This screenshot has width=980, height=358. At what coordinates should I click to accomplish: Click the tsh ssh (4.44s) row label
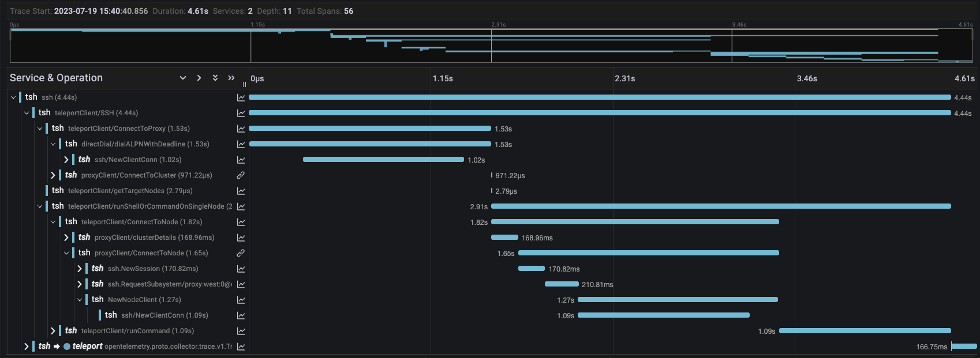tap(51, 97)
